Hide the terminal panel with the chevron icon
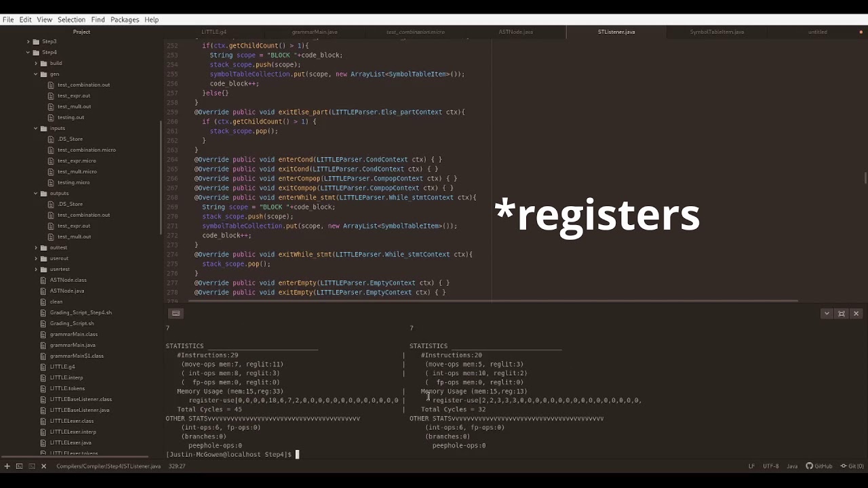The image size is (868, 488). [x=827, y=313]
